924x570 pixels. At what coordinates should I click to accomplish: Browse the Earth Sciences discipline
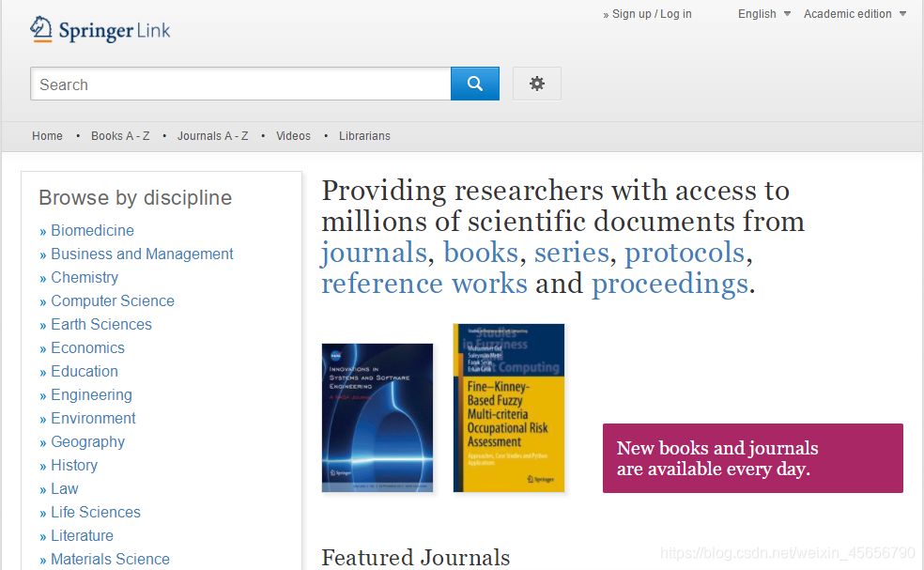coord(101,325)
